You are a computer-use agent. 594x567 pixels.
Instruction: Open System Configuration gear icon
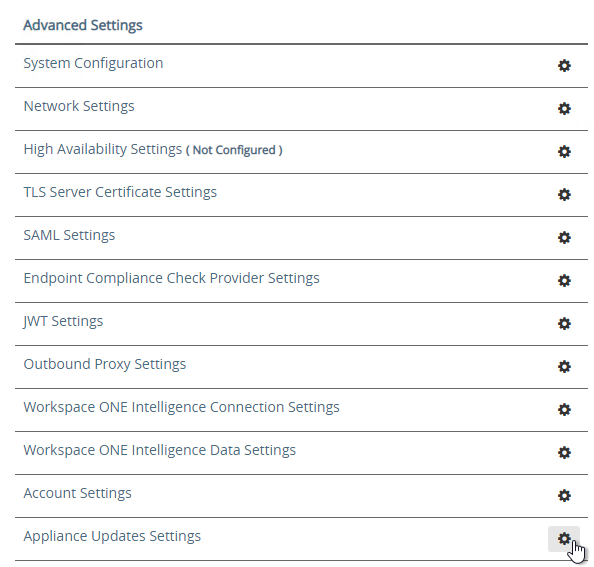(x=564, y=66)
